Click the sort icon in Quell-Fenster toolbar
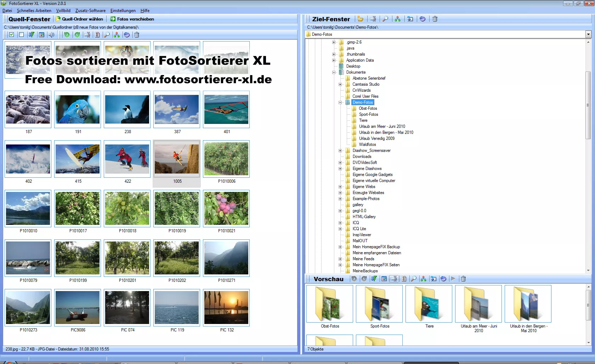595x364 pixels. [32, 35]
